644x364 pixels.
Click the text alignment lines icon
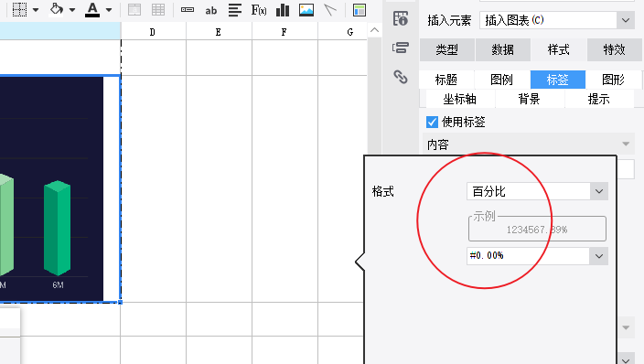235,10
